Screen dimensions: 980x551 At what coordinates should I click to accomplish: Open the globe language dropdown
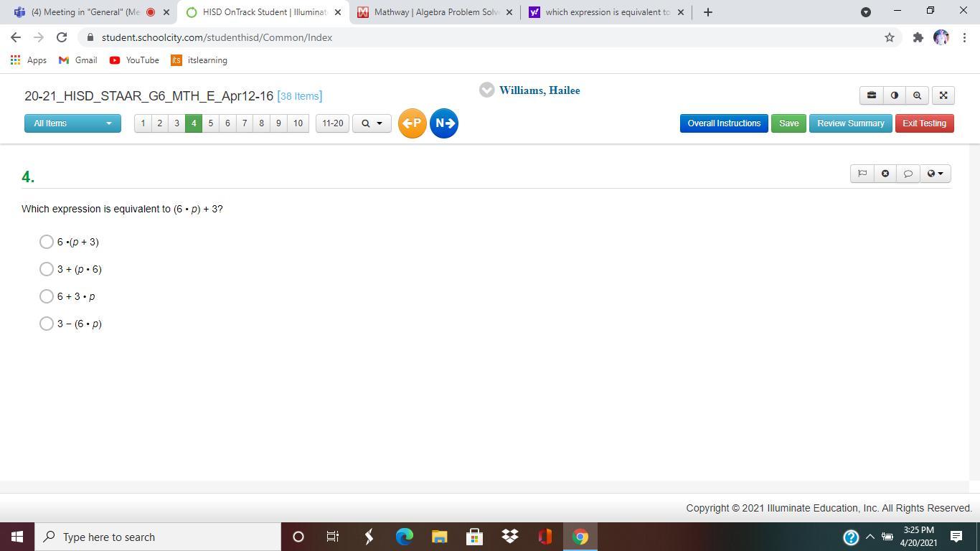point(935,174)
